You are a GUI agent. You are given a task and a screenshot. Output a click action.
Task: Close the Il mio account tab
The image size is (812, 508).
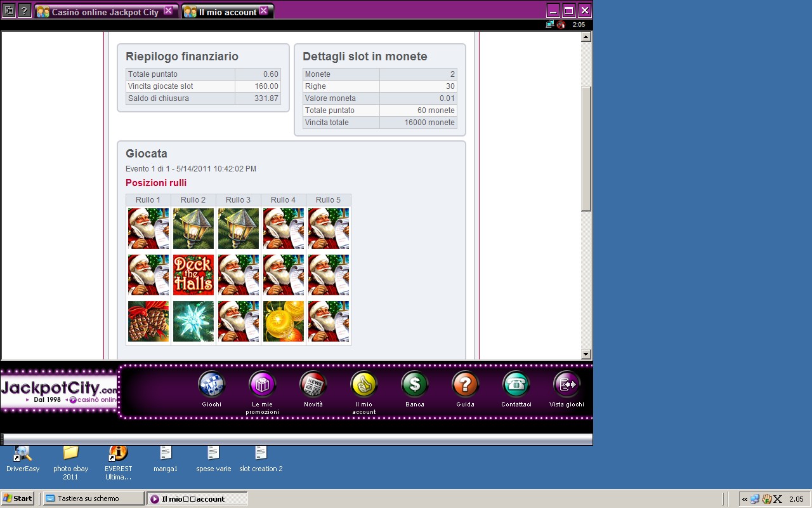264,11
